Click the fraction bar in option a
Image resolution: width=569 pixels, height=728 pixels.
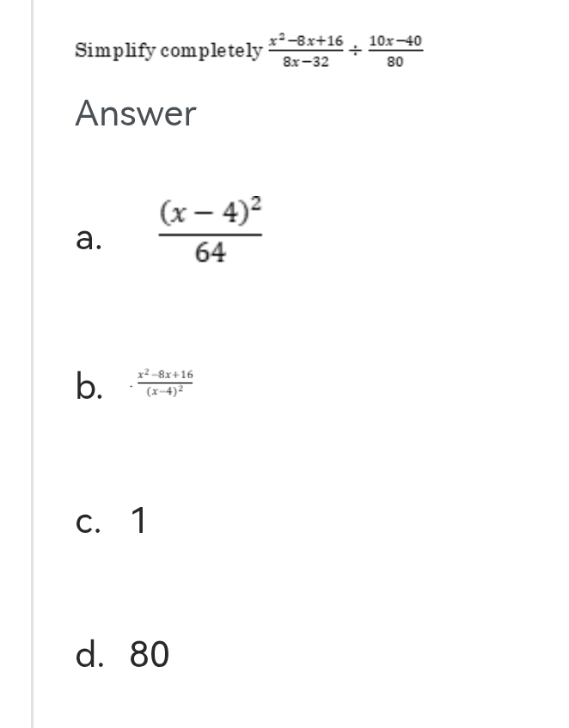click(211, 233)
